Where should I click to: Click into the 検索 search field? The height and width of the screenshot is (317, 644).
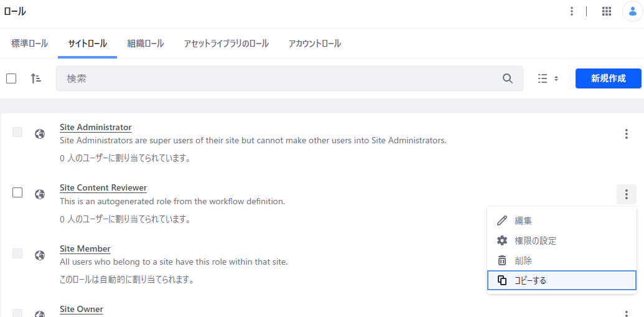pyautogui.click(x=280, y=78)
